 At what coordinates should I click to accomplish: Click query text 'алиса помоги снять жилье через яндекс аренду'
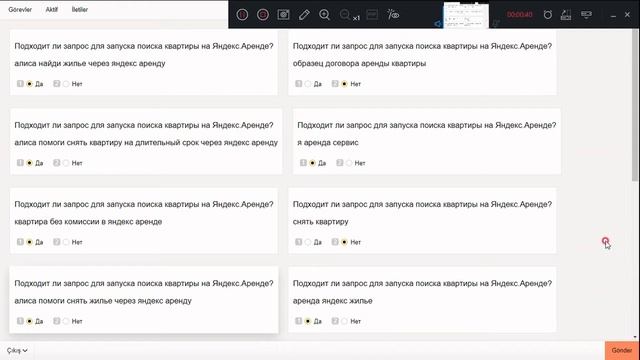pyautogui.click(x=103, y=301)
